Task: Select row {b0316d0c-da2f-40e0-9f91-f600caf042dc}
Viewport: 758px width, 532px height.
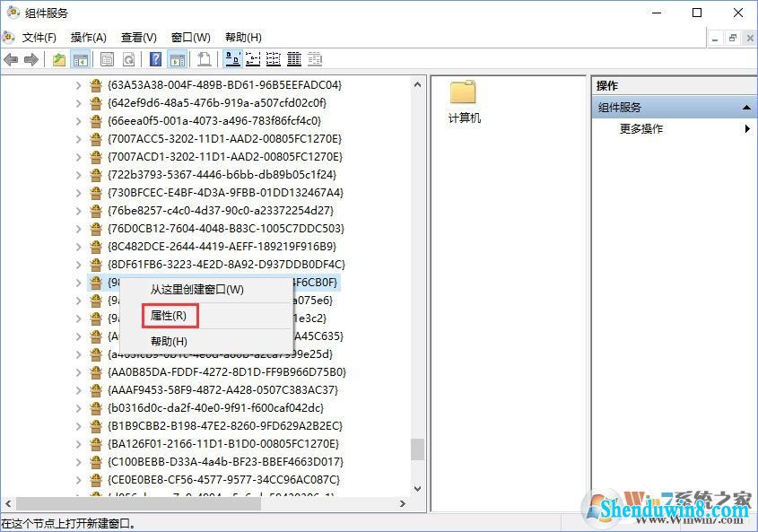Action: [x=215, y=408]
